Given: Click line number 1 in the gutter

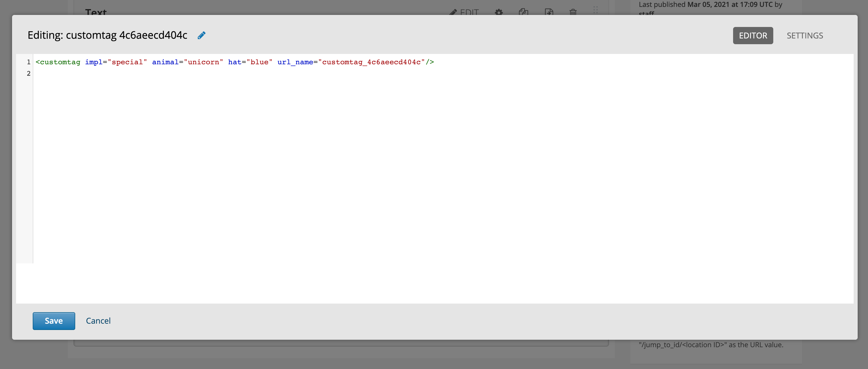Looking at the screenshot, I should click(x=29, y=62).
